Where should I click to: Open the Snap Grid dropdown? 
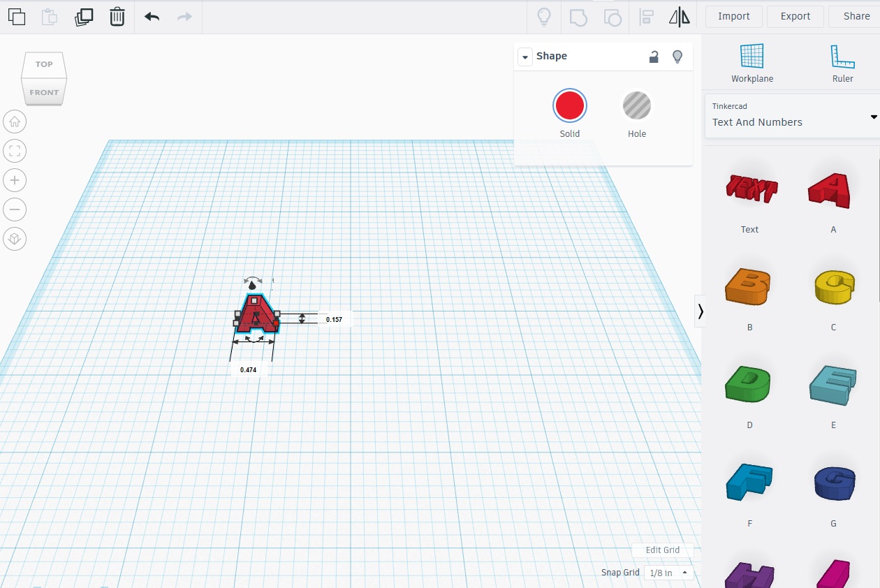tap(668, 573)
